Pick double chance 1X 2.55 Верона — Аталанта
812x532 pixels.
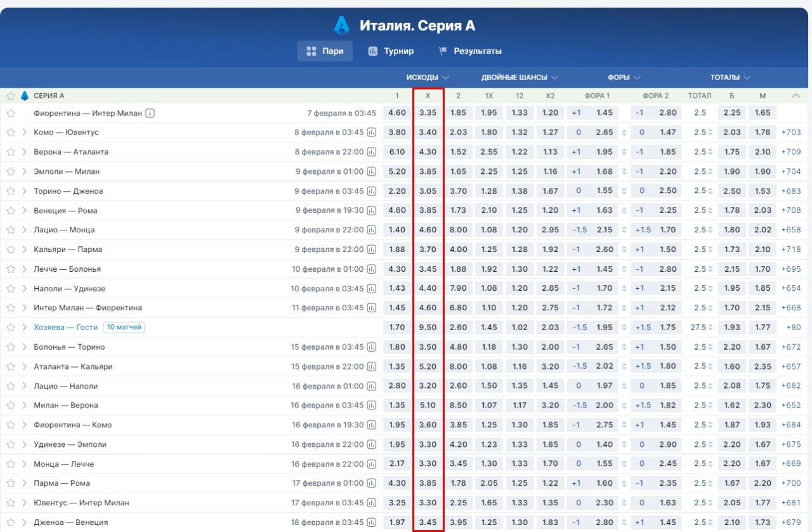(489, 152)
